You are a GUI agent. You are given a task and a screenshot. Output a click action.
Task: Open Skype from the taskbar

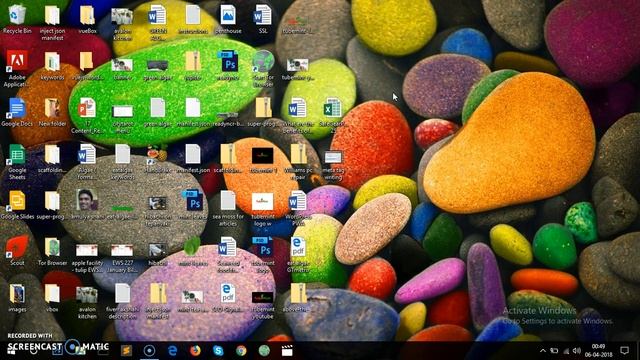[218, 351]
